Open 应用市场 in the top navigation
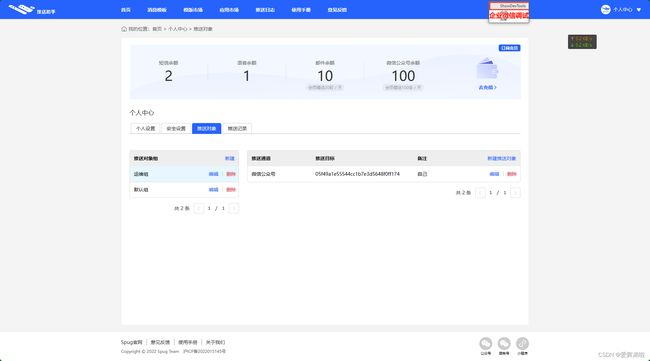The height and width of the screenshot is (361, 650). tap(229, 10)
